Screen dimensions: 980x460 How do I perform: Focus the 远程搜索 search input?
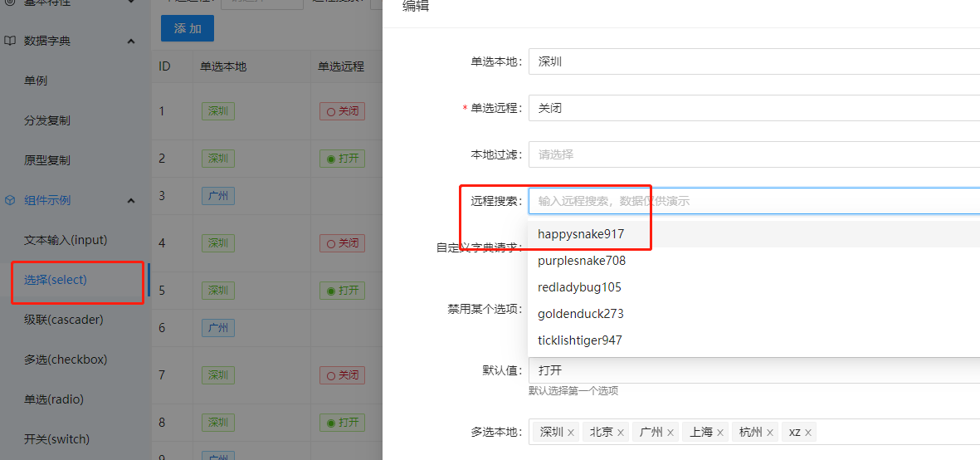click(x=753, y=201)
